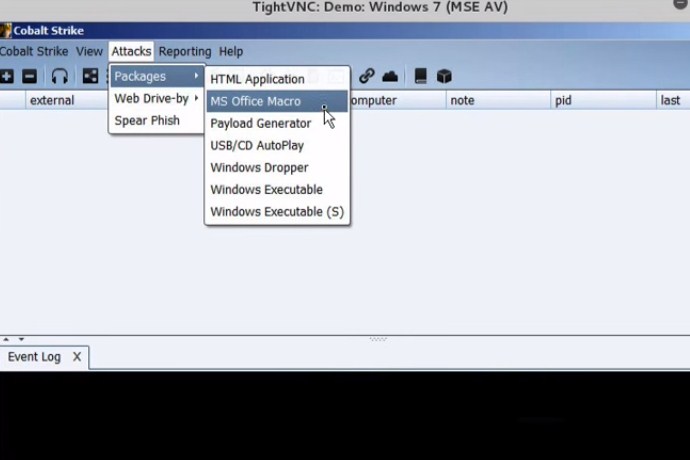Viewport: 690px width, 460px height.
Task: Click the plus connect toolbar icon
Action: 7,77
